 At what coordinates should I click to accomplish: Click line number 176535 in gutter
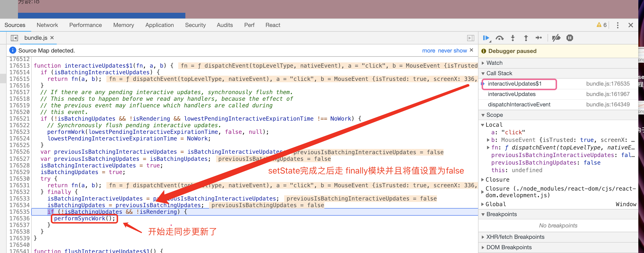point(19,212)
